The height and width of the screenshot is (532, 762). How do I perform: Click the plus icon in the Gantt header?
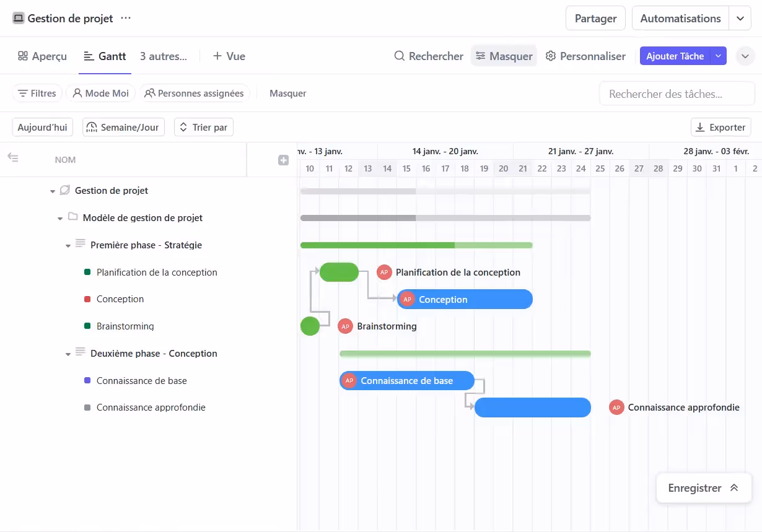pyautogui.click(x=284, y=159)
